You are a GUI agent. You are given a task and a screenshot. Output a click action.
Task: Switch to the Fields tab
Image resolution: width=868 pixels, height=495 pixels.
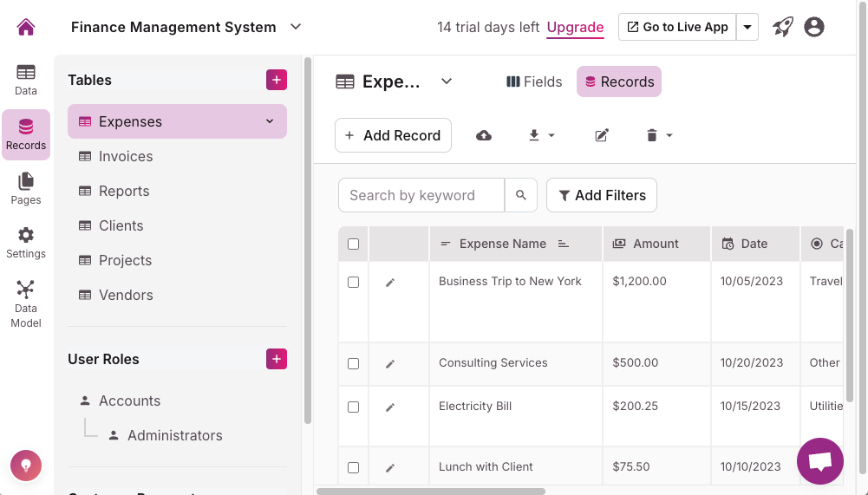534,81
